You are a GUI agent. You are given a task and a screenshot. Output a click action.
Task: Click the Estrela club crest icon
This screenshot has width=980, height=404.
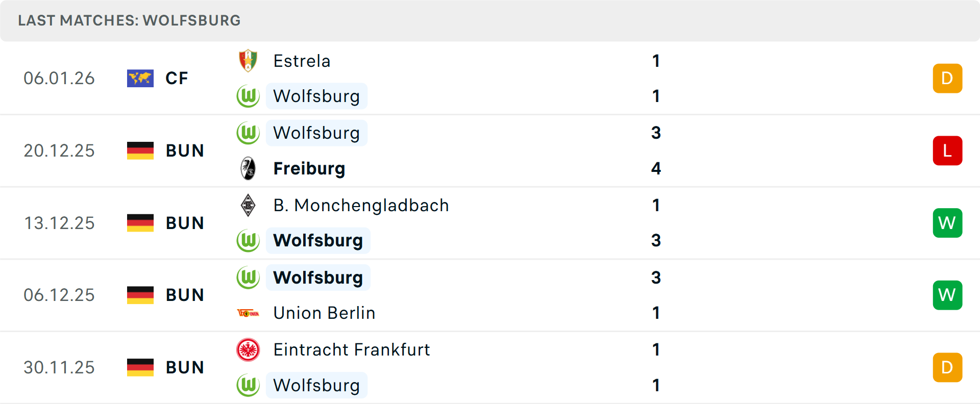point(248,61)
